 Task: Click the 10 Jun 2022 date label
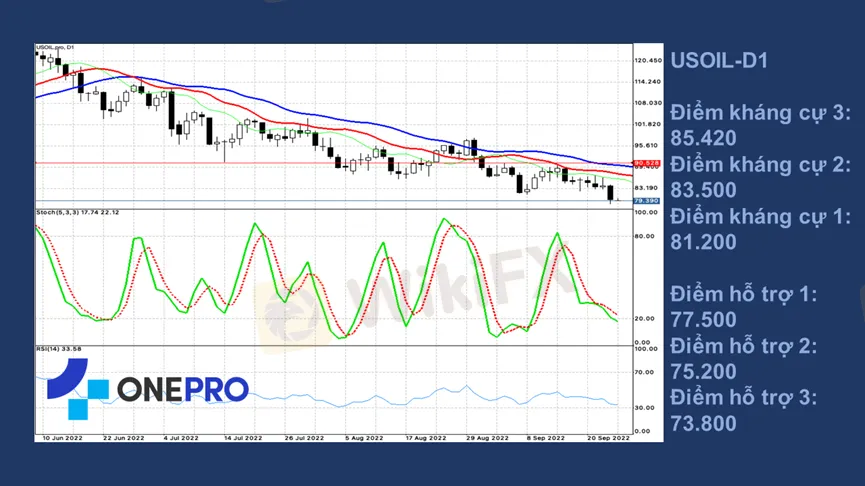[x=62, y=438]
